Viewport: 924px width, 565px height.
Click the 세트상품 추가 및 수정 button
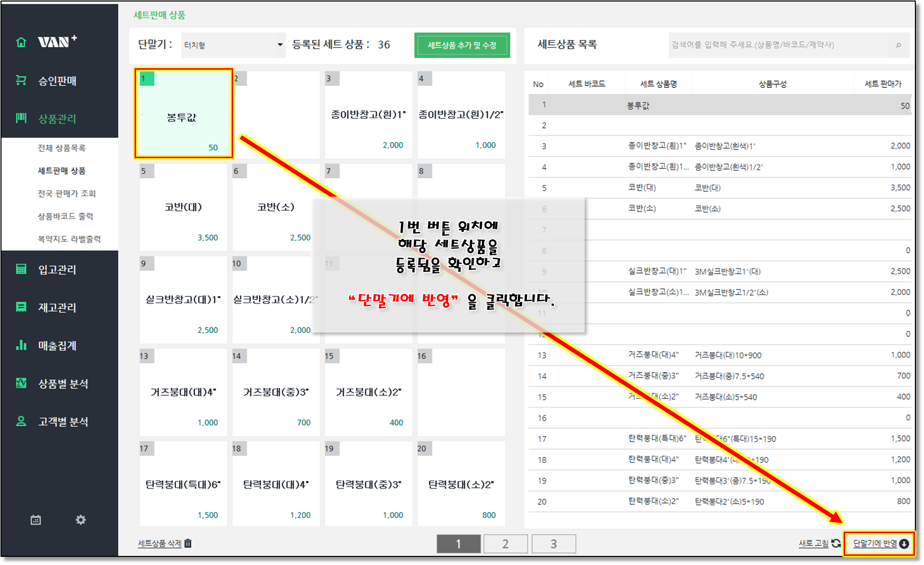click(462, 45)
